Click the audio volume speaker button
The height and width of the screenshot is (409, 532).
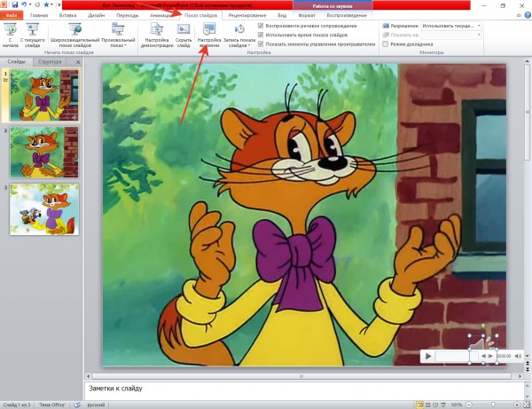518,356
